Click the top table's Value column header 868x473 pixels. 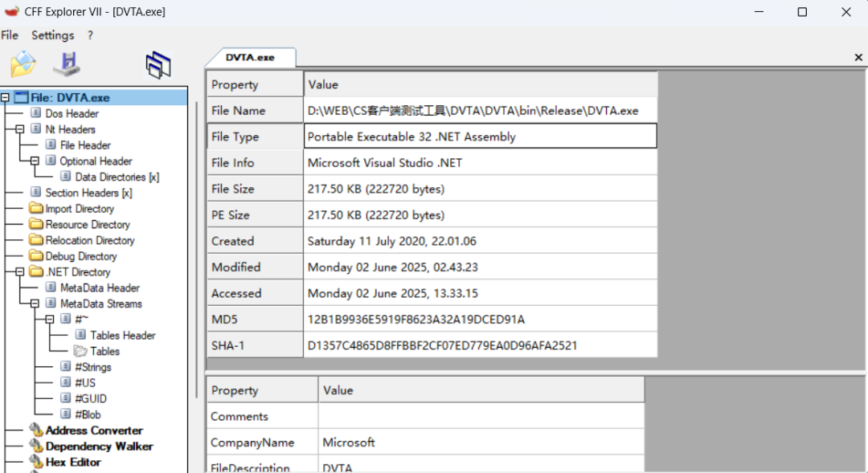(x=481, y=84)
